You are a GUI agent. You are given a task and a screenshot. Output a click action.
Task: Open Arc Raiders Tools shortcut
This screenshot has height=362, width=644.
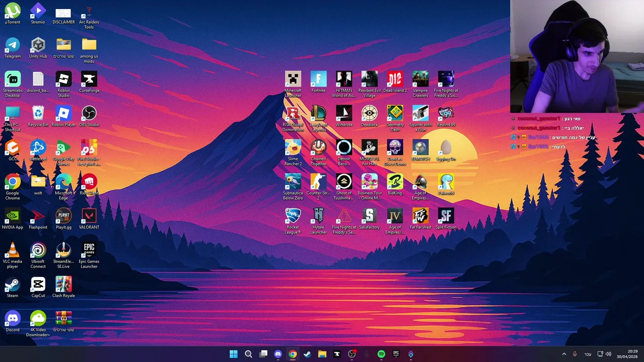[x=89, y=16]
